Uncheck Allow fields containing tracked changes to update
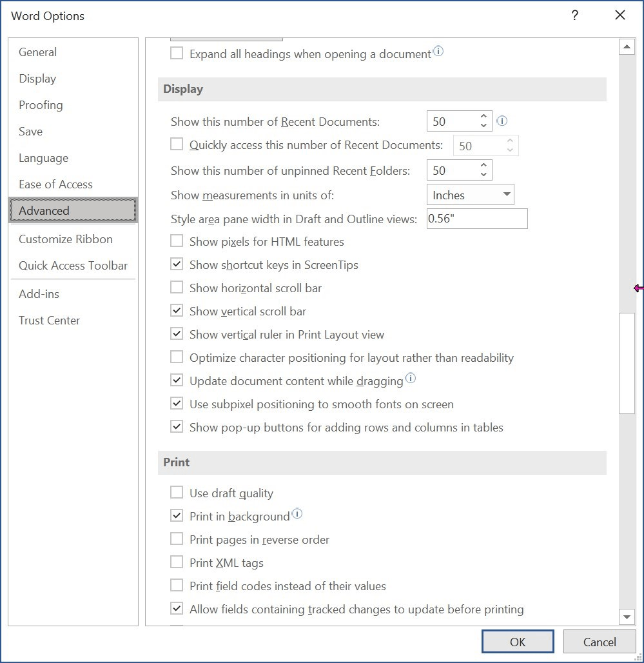Screen dimensions: 644x663 pyautogui.click(x=177, y=609)
